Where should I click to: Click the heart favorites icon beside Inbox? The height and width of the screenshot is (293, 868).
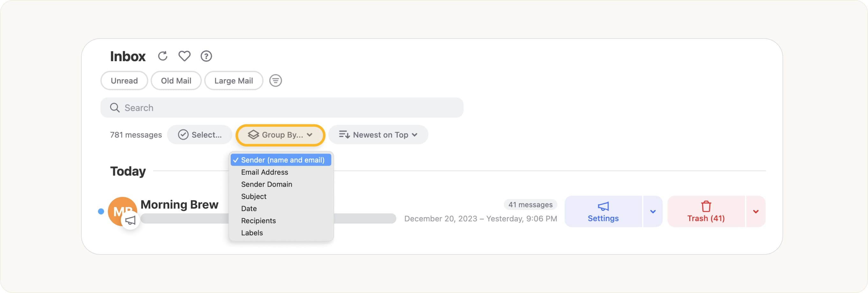[184, 56]
